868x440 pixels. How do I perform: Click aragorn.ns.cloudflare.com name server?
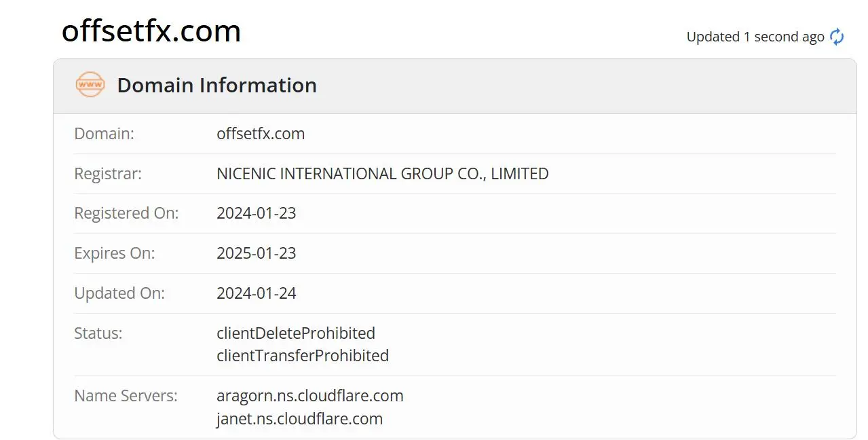pyautogui.click(x=310, y=396)
